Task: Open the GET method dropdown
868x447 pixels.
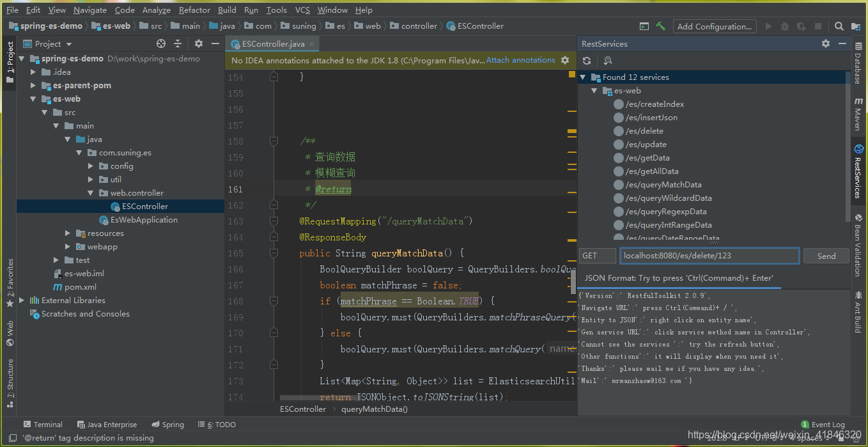Action: 597,256
